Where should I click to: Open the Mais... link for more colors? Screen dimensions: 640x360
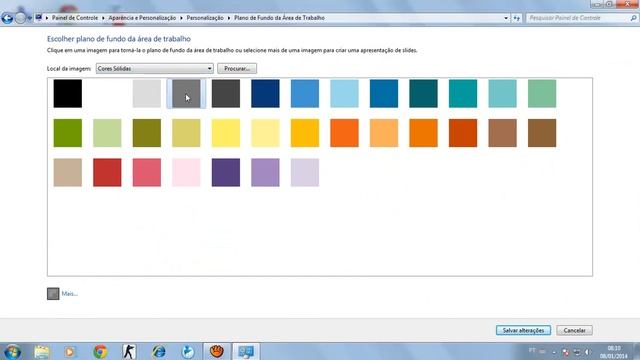69,293
